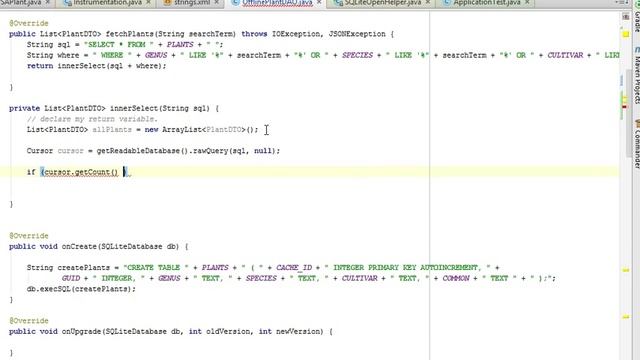Open the Instrumentation.java tab
640x360 pixels.
coord(107,3)
